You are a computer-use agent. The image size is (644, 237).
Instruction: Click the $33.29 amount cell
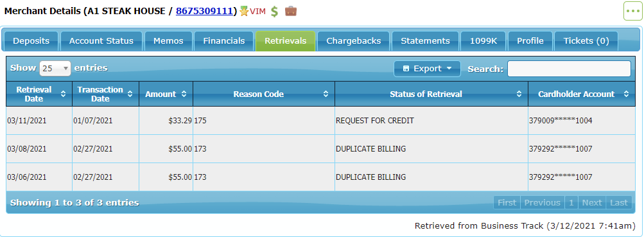166,121
